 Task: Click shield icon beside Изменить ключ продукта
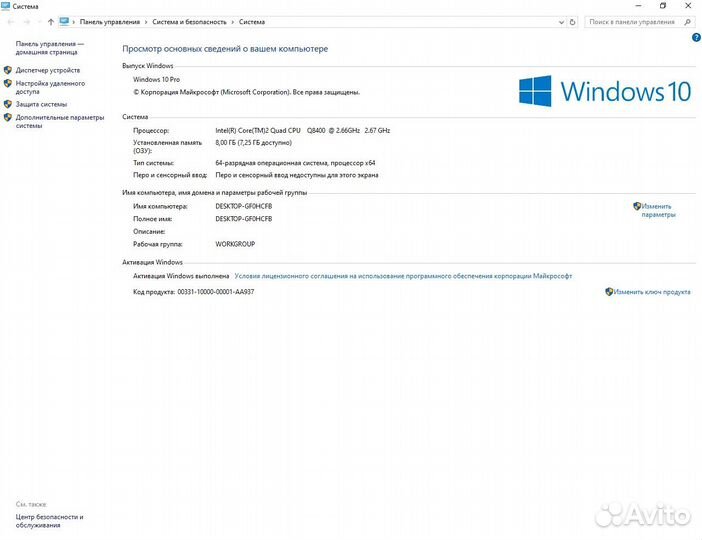[x=609, y=292]
